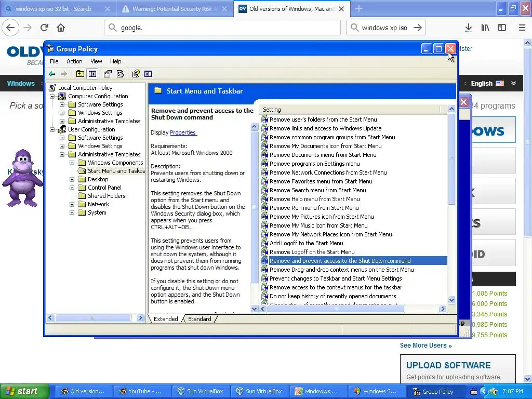The width and height of the screenshot is (532, 399).
Task: Expand Administrative Templates under Computer Configuration
Action: (62, 121)
